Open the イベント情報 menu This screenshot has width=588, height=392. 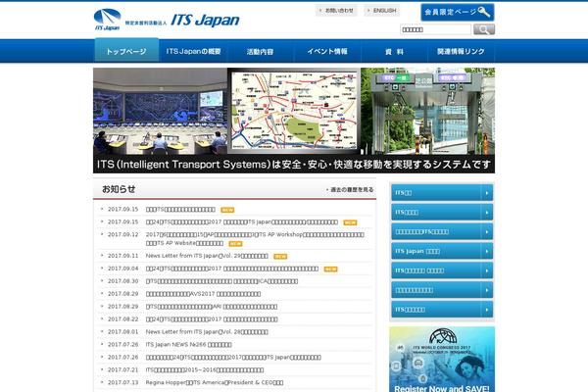(x=327, y=51)
